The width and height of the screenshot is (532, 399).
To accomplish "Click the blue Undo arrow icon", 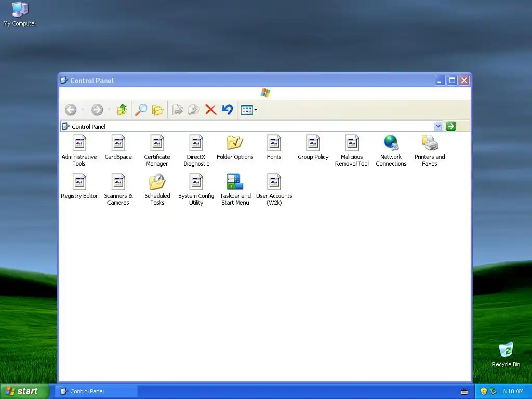I will pos(227,109).
